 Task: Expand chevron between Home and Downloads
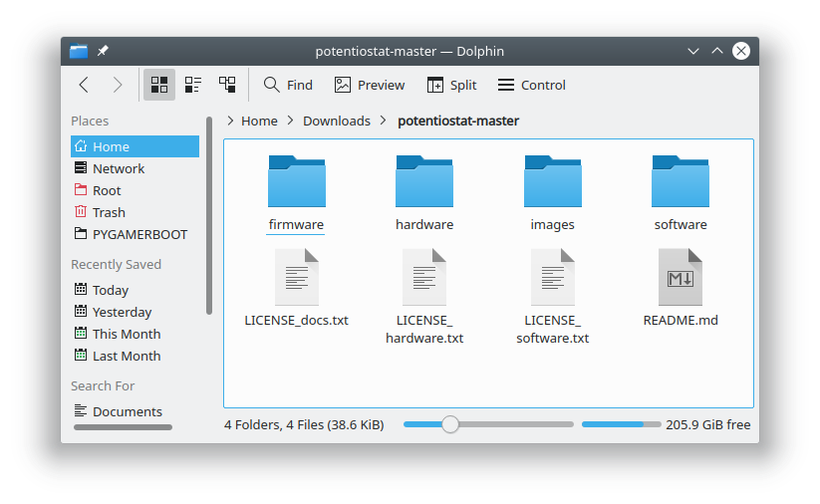290,121
